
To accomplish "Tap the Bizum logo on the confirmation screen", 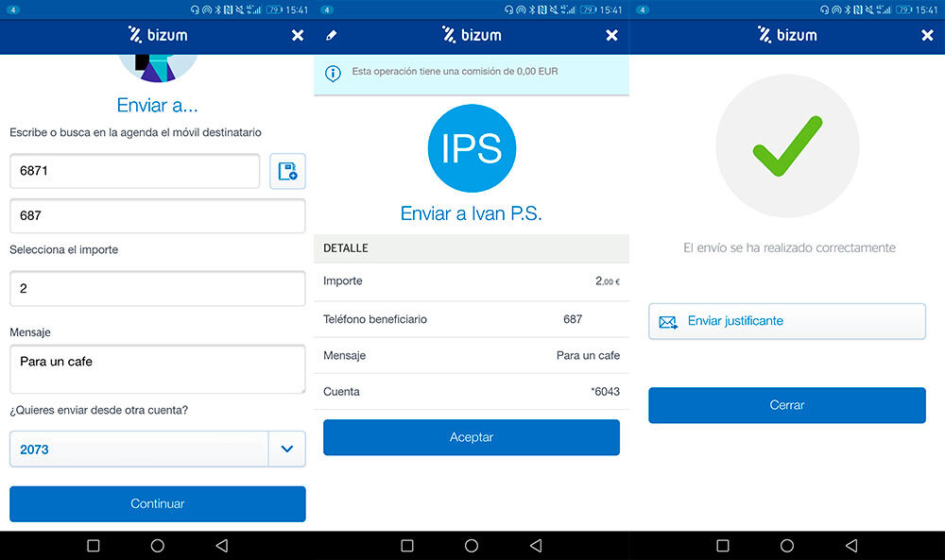I will coord(472,35).
